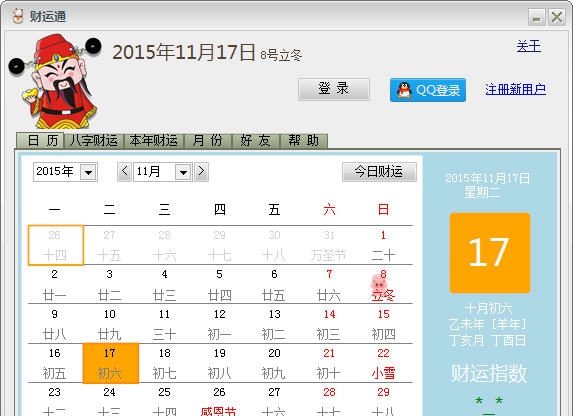573x416 pixels.
Task: Click the 今日财运 button
Action: [x=379, y=172]
